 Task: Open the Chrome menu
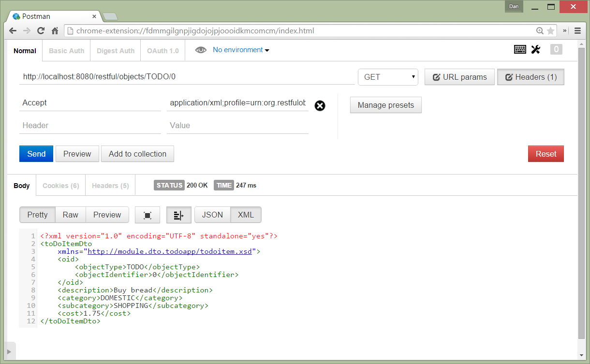click(577, 30)
